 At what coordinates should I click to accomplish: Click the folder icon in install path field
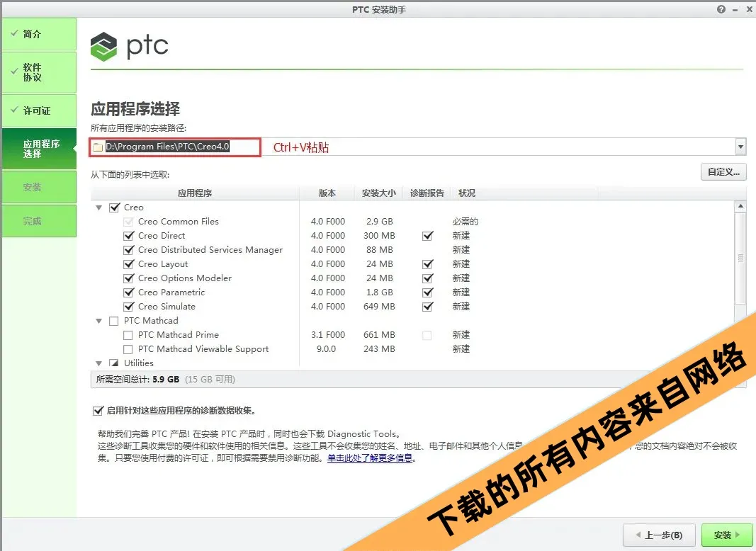tap(98, 147)
